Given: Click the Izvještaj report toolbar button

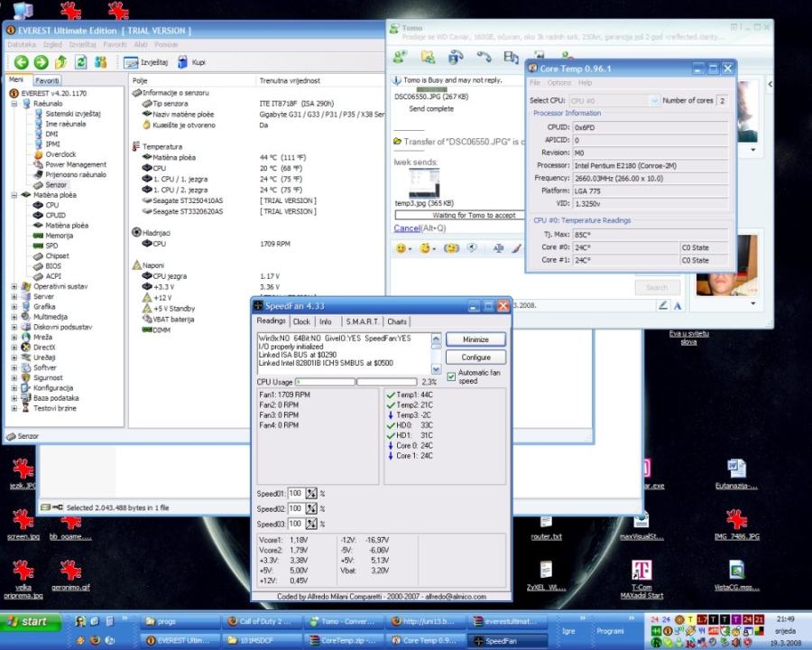Looking at the screenshot, I should [x=145, y=62].
